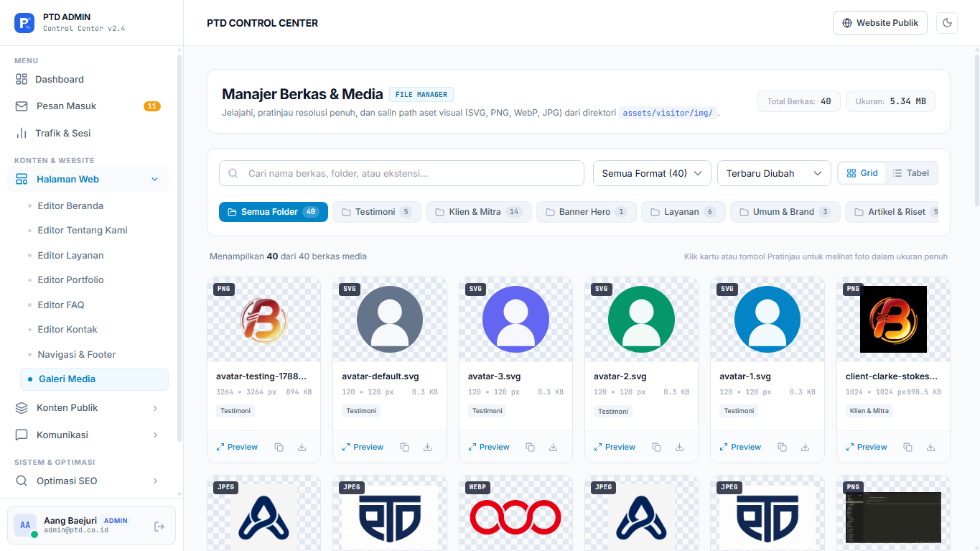Viewport: 980px width, 551px height.
Task: Expand the Komunikasi section
Action: pyautogui.click(x=88, y=435)
